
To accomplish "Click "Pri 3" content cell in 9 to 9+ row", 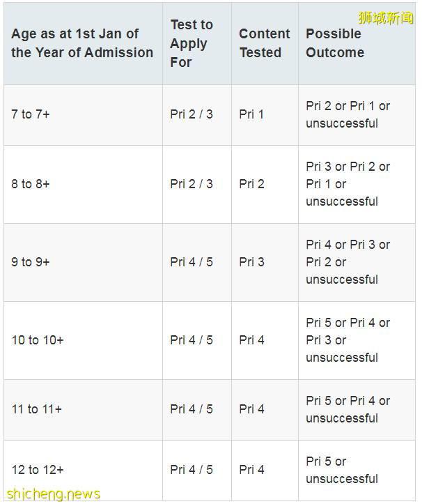I will click(251, 262).
